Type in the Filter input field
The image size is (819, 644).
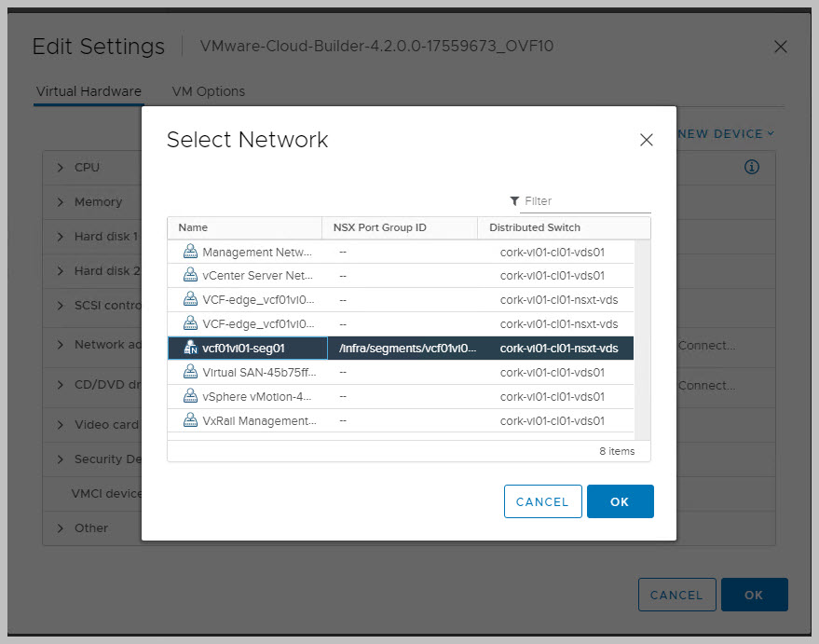pos(586,201)
